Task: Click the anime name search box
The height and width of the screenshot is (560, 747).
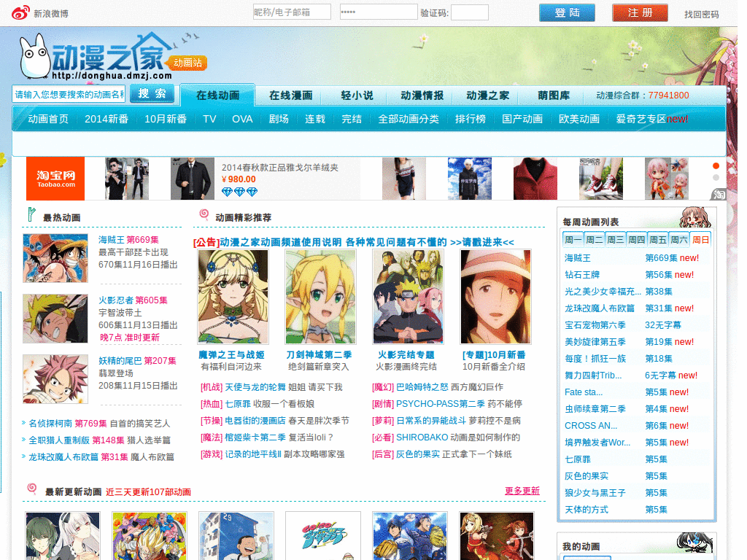Action: click(x=69, y=94)
